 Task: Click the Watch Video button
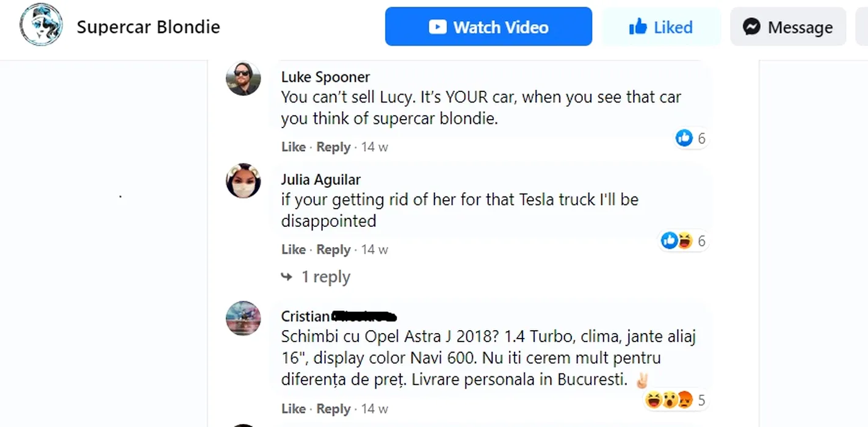pos(488,27)
